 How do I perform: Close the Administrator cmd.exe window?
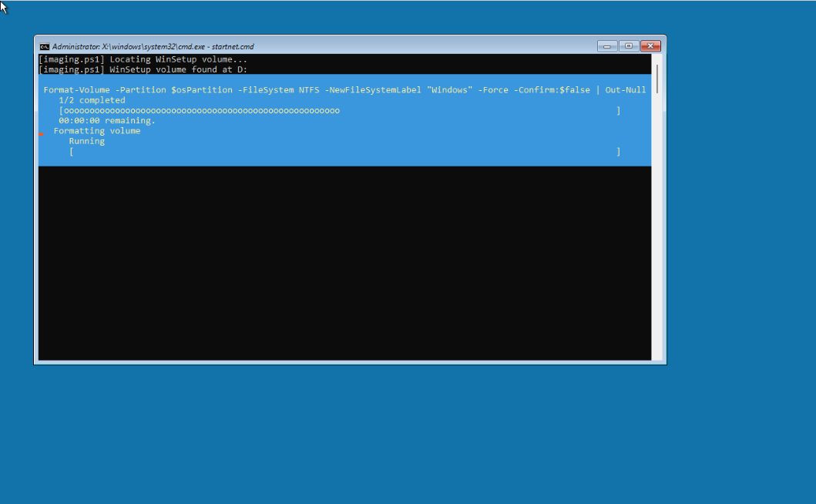tap(650, 46)
